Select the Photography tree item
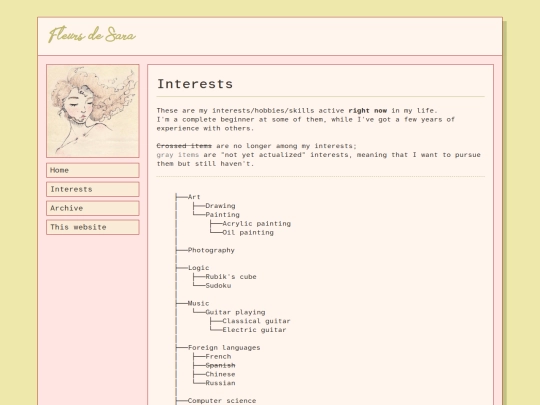This screenshot has height=405, width=540. (211, 250)
